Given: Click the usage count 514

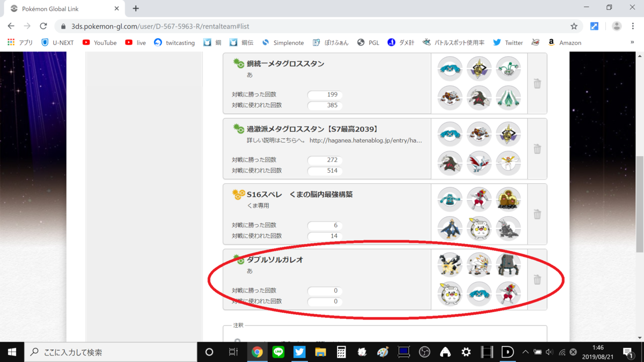Looking at the screenshot, I should click(325, 171).
